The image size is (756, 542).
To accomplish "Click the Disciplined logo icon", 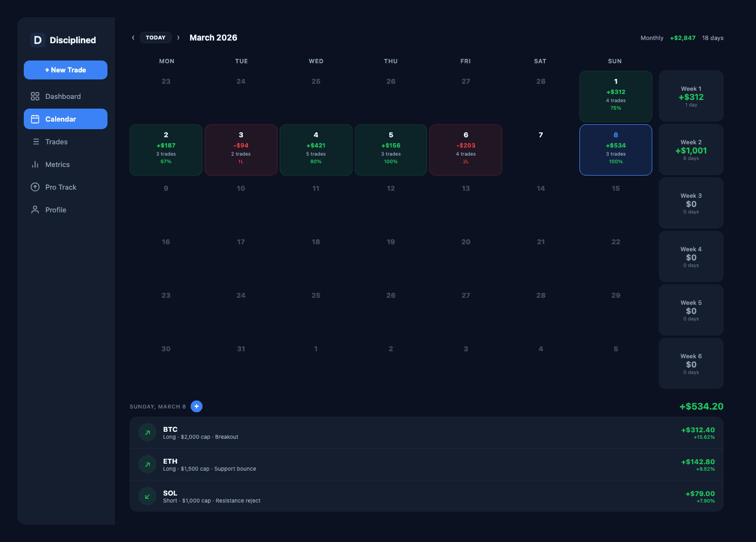I will coord(37,40).
